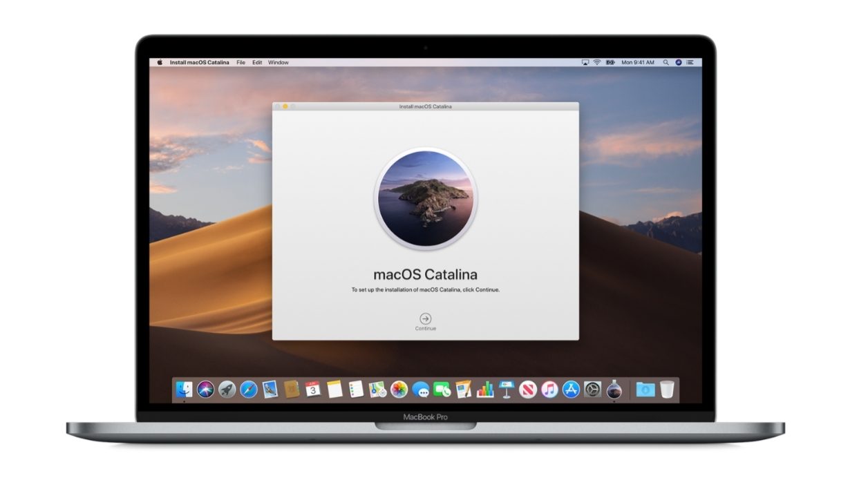Open Finder from the Dock
868x489 pixels.
coord(184,390)
